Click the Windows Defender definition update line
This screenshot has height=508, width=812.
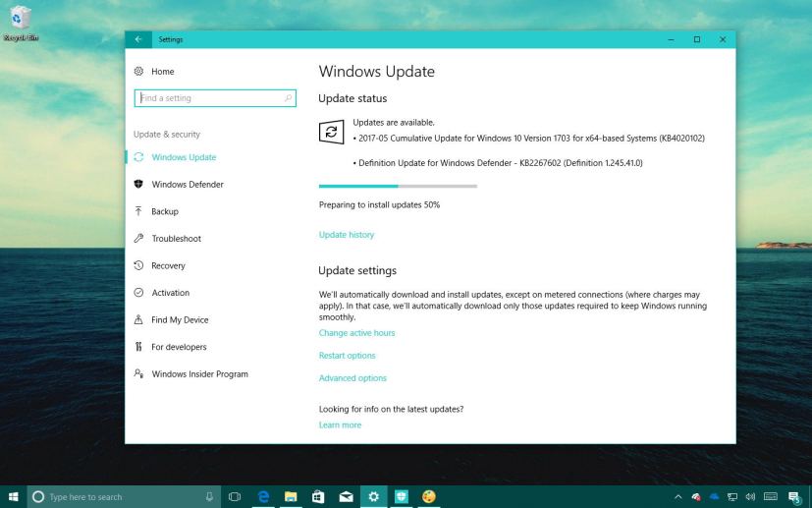coord(498,163)
